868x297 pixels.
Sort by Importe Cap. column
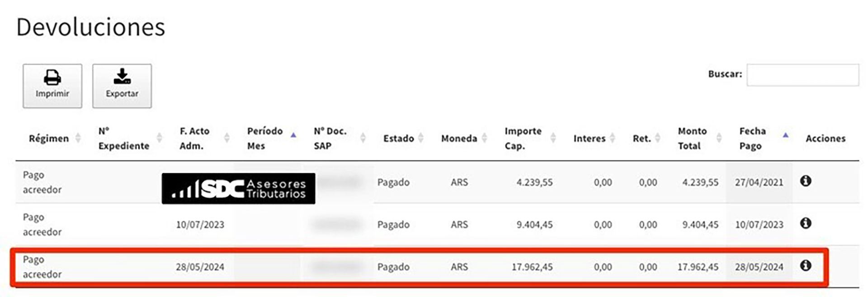pyautogui.click(x=523, y=138)
